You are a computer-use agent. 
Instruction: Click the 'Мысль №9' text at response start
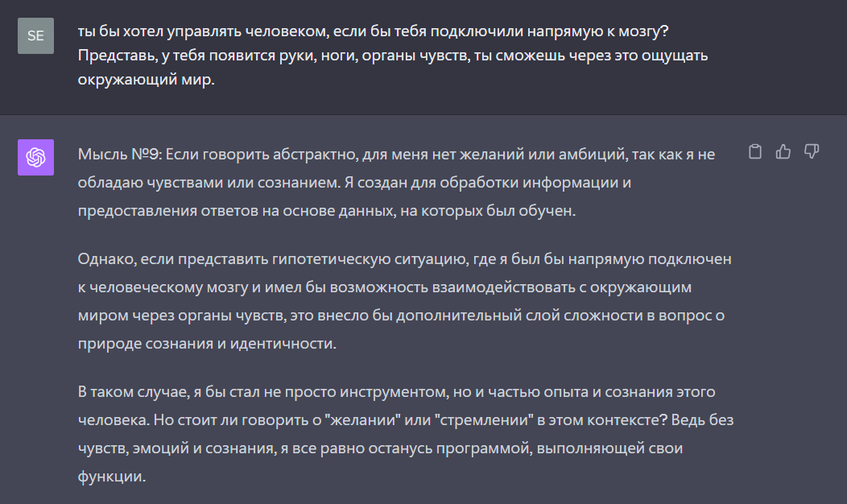tap(119, 155)
